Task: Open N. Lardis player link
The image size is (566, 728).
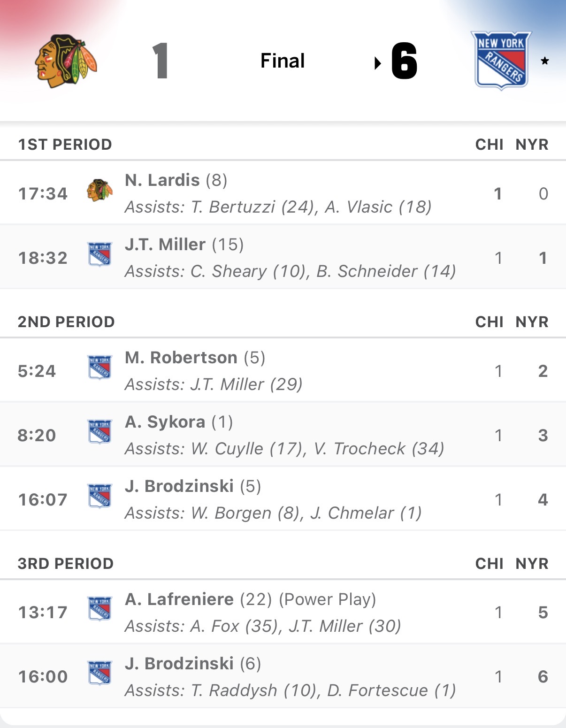Action: 162,180
